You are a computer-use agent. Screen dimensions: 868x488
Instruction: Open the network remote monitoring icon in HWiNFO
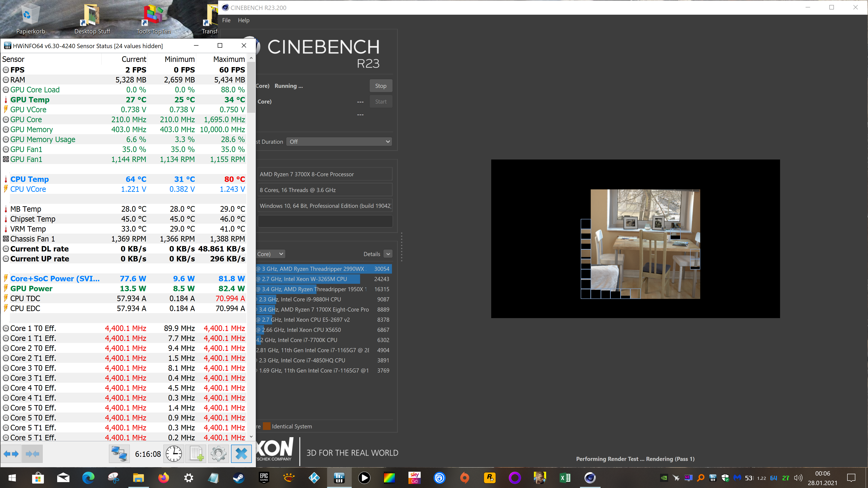click(x=119, y=454)
